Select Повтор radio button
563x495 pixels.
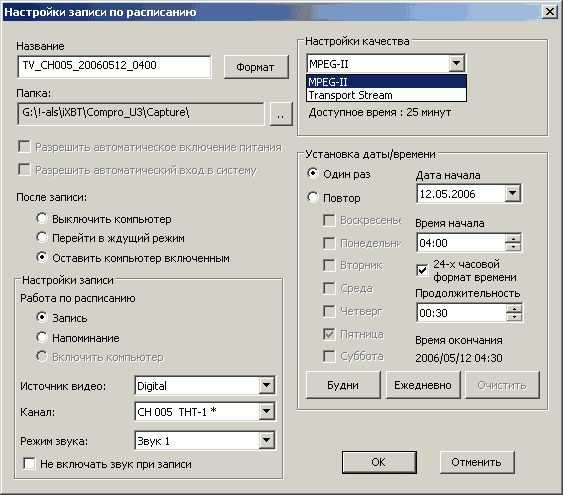point(313,197)
